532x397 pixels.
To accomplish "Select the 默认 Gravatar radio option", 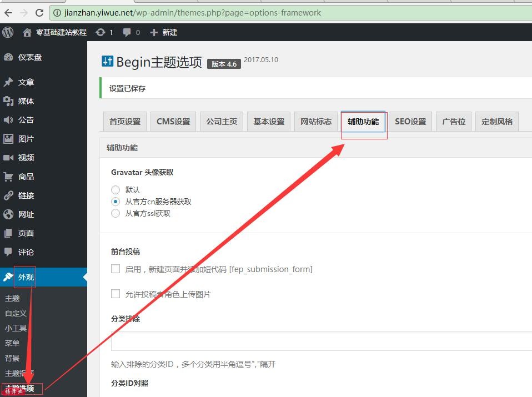I will pyautogui.click(x=116, y=190).
